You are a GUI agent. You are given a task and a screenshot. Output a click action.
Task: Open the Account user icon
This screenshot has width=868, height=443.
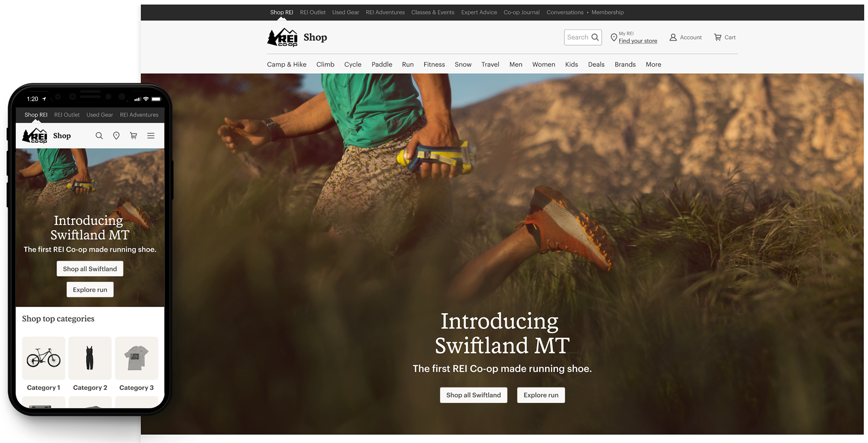673,37
